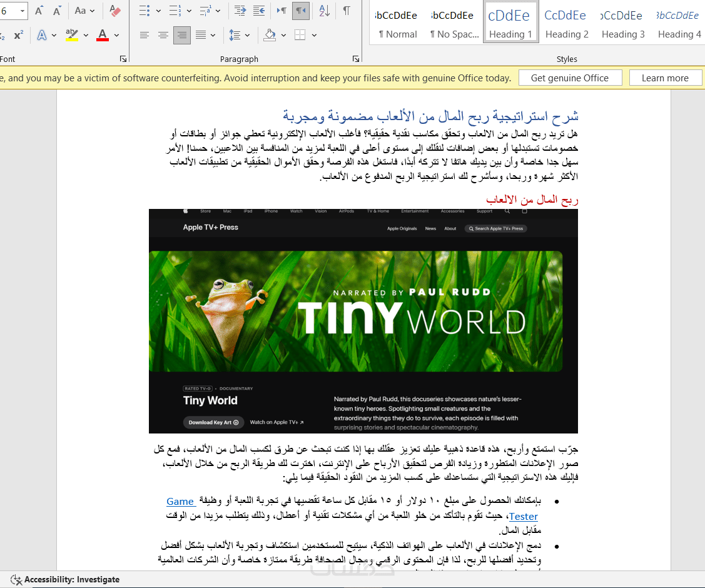This screenshot has width=705, height=588.
Task: Apply the Heading 4 style
Action: pos(679,23)
